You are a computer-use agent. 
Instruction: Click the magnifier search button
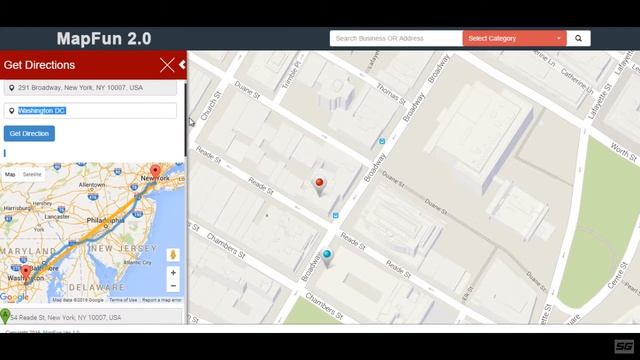578,38
